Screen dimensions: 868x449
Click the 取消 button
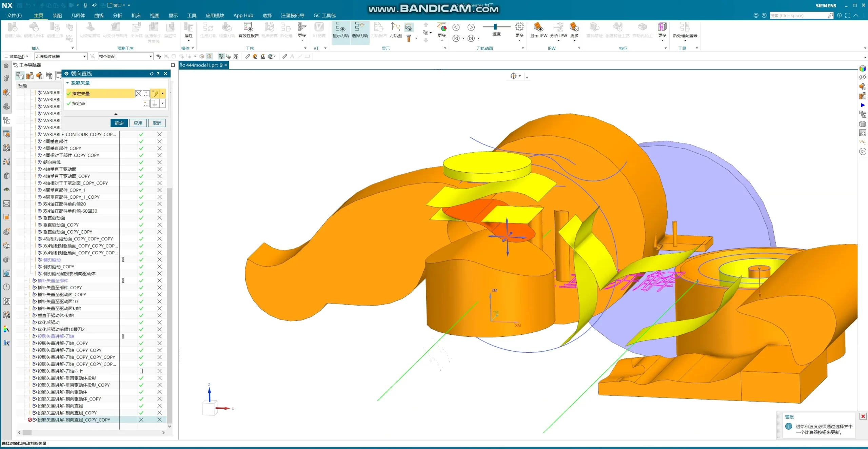[157, 123]
